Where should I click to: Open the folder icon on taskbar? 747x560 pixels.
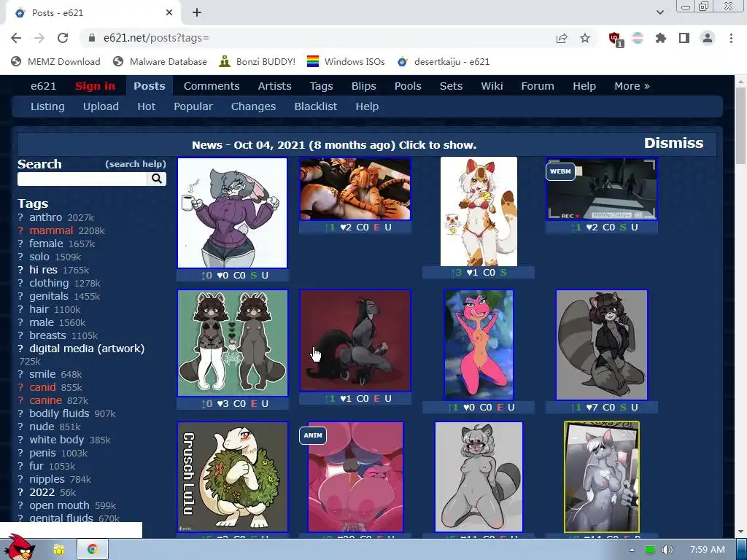pos(59,550)
